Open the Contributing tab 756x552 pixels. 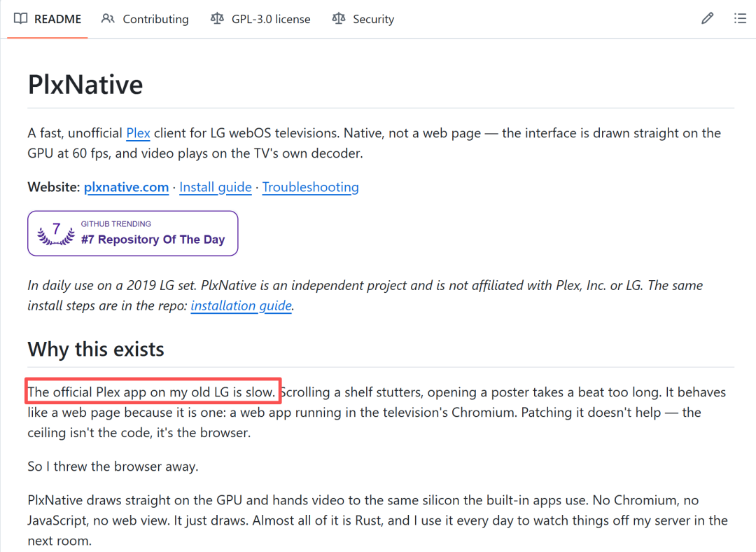[145, 19]
